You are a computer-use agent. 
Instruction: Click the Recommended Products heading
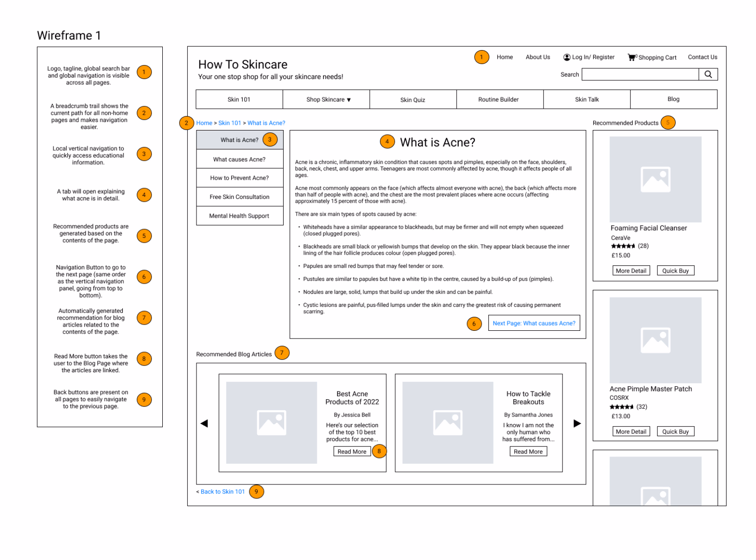[x=625, y=123]
